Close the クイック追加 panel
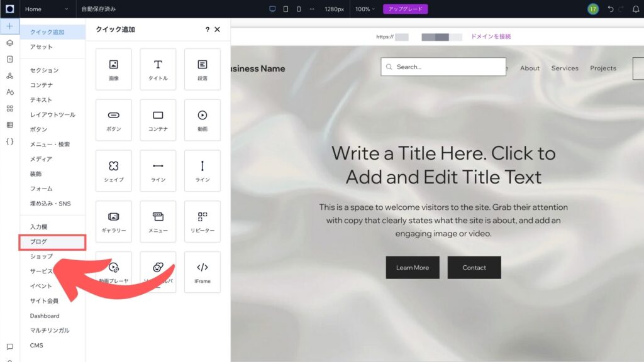Image resolution: width=644 pixels, height=362 pixels. (x=217, y=30)
